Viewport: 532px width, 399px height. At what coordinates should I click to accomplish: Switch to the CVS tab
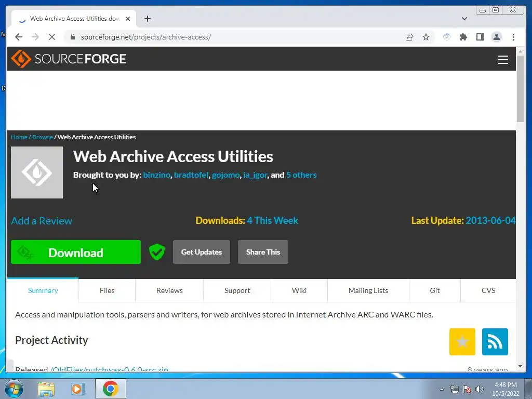(x=488, y=290)
